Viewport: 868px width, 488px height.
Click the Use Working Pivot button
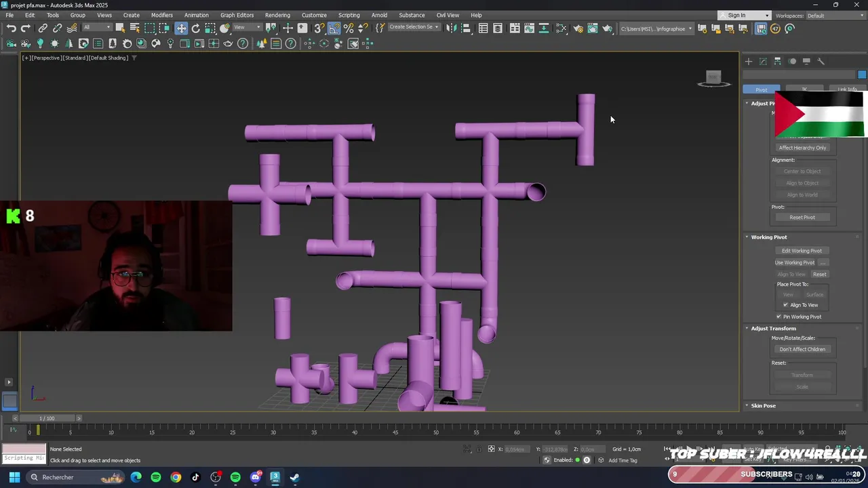(x=795, y=263)
